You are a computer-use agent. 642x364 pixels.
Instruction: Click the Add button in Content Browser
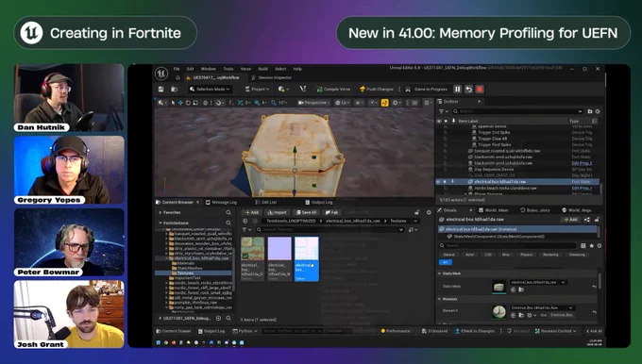point(251,212)
